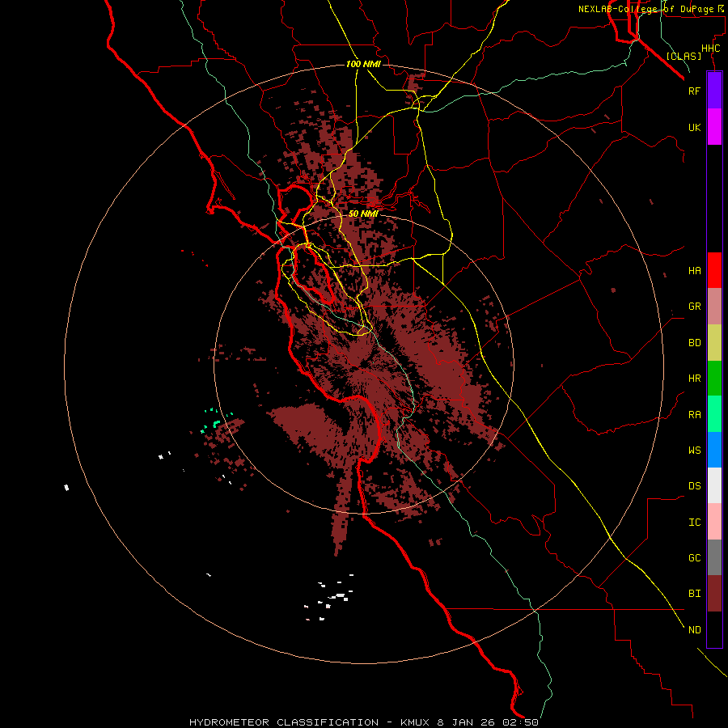Screen dimensions: 728x728
Task: Click the "100 NMI" range ring label
Action: (363, 64)
